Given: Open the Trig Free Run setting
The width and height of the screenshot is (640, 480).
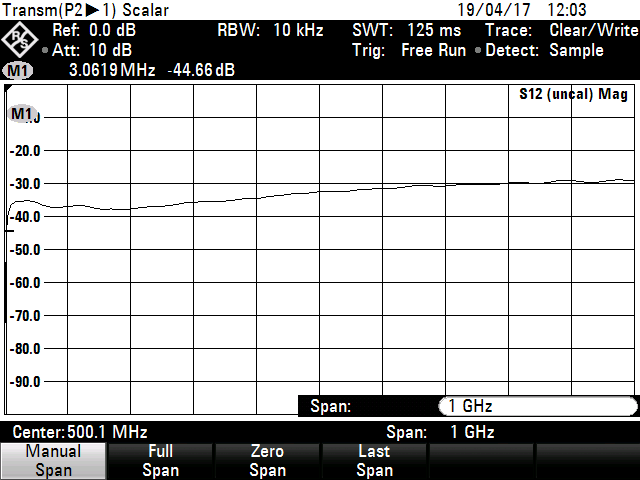Looking at the screenshot, I should (x=409, y=50).
